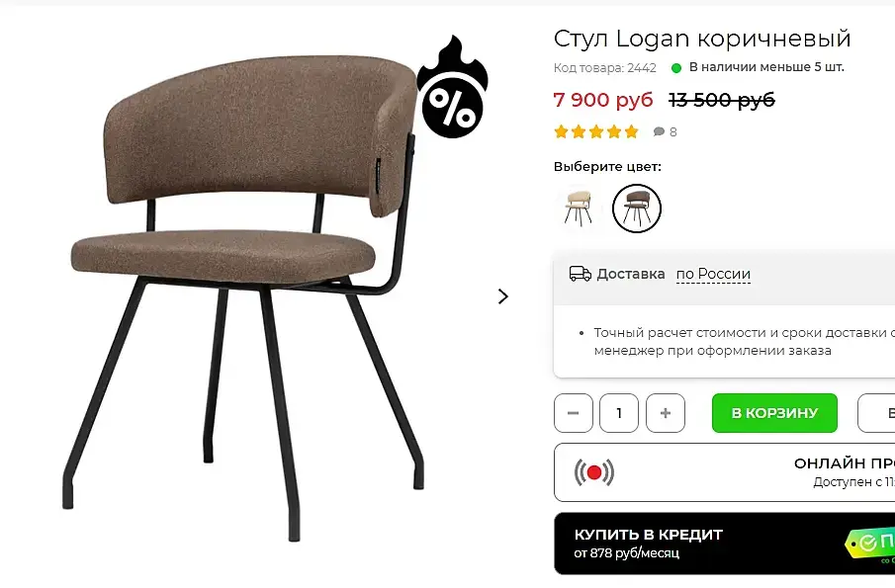Click the red live broadcast icon
The height and width of the screenshot is (588, 895).
pyautogui.click(x=594, y=472)
